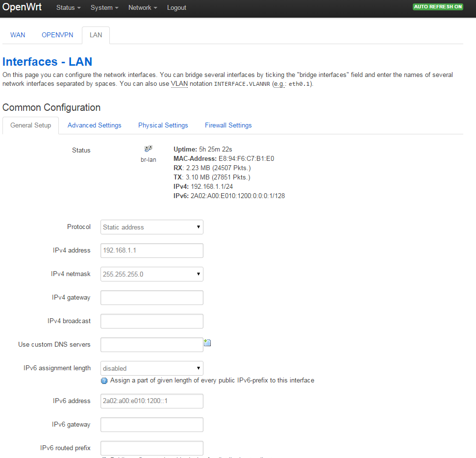Click the IPv4 address input field
476x458 pixels.
tap(151, 251)
